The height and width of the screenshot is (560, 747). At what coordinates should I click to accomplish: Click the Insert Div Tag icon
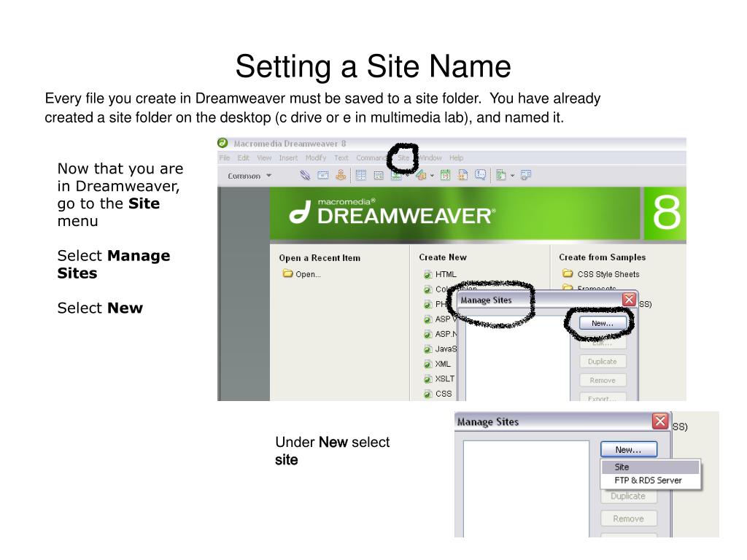pos(379,176)
